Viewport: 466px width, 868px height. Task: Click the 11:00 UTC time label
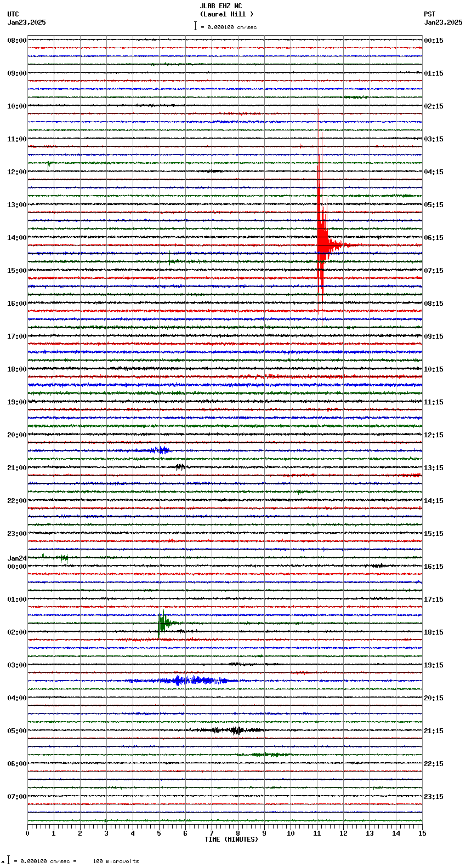coord(17,139)
